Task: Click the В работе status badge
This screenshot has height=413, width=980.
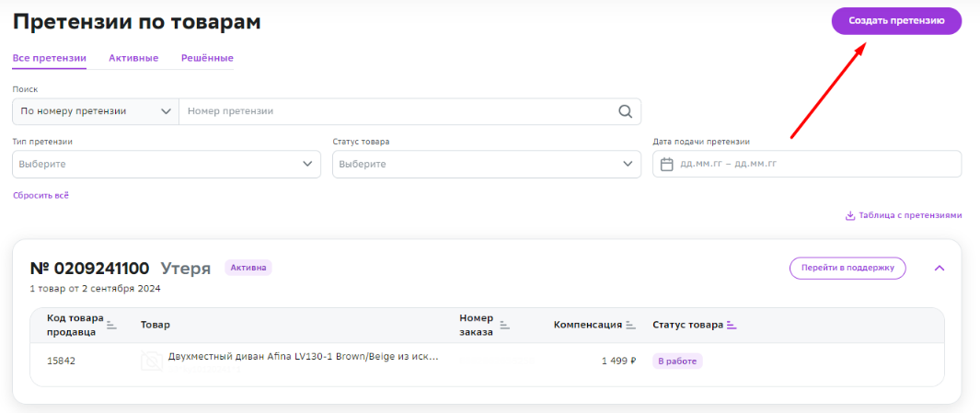Action: pyautogui.click(x=678, y=361)
